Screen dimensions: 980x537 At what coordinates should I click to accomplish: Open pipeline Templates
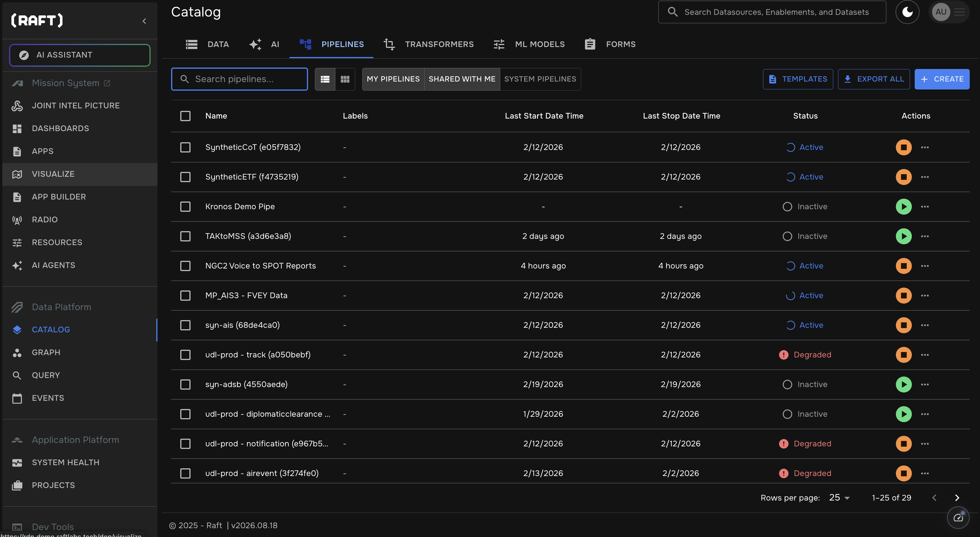(x=798, y=79)
